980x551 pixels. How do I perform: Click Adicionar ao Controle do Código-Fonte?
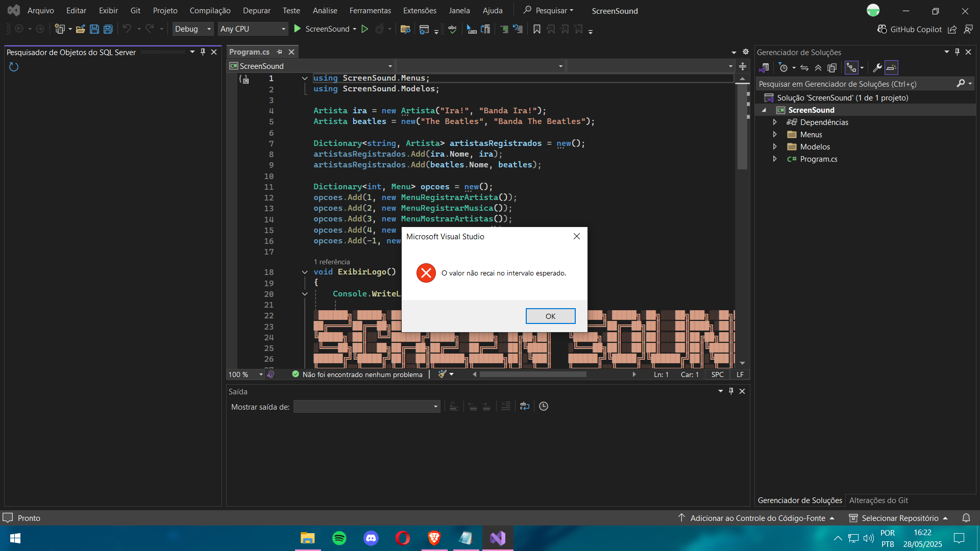pos(757,518)
